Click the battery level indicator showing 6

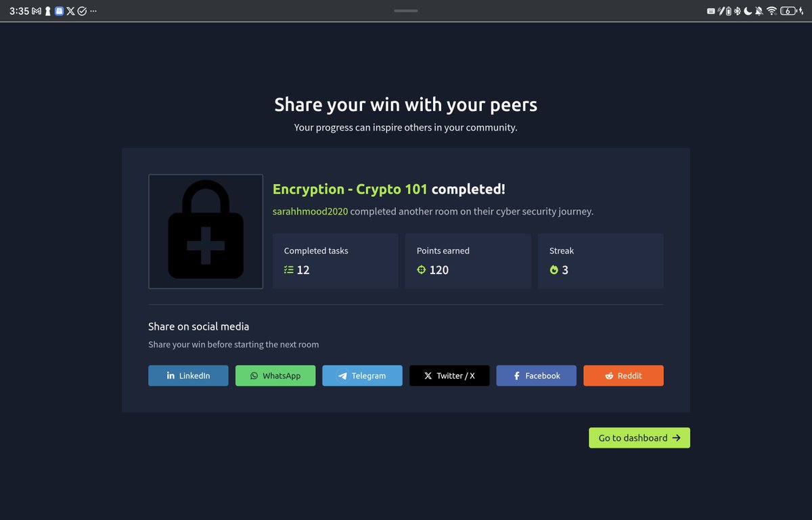tap(788, 11)
